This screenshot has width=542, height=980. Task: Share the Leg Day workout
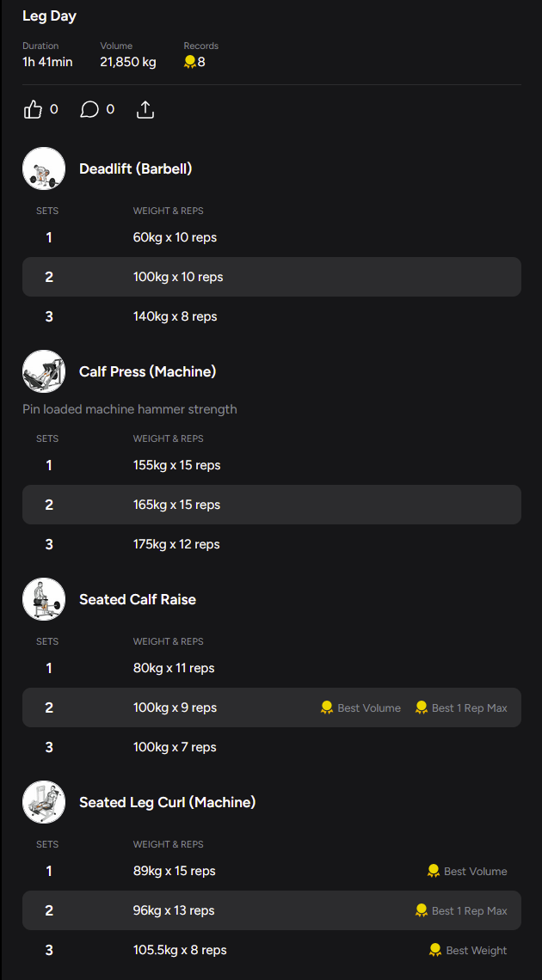(x=145, y=110)
